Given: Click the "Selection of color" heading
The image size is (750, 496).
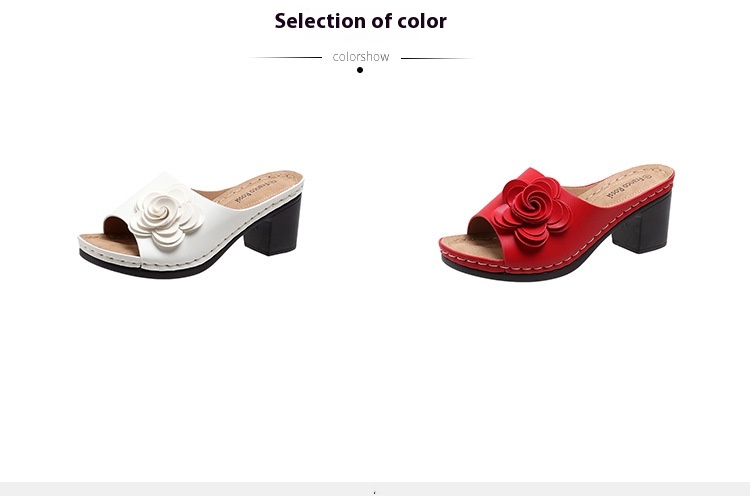Looking at the screenshot, I should pyautogui.click(x=361, y=21).
